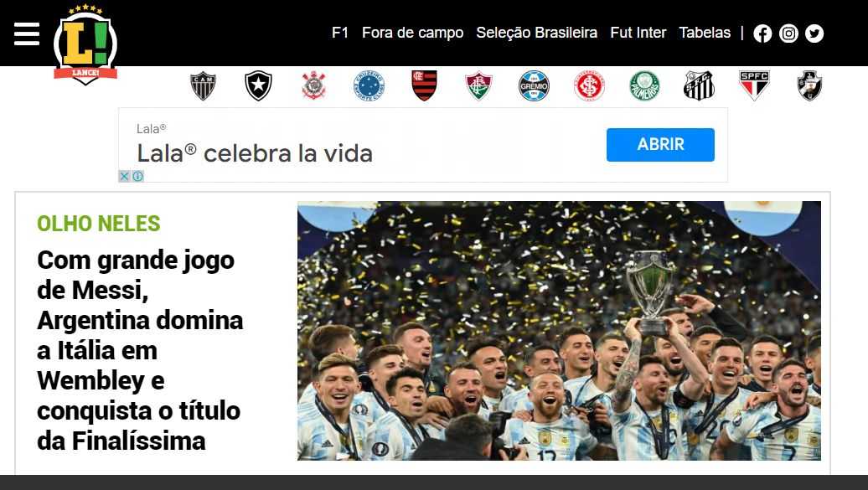Open the Atlético Mineiro team crest
Screen dimensions: 868x490
203,85
